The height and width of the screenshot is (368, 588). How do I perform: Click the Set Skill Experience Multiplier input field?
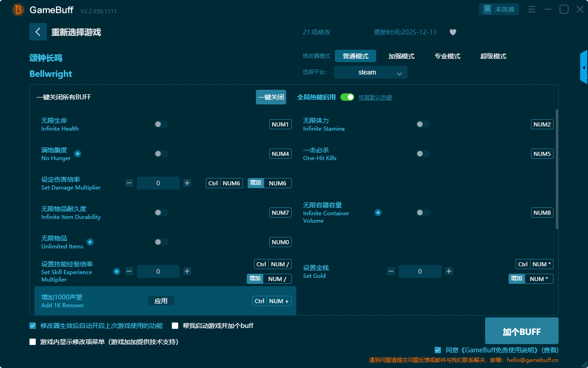(x=158, y=271)
